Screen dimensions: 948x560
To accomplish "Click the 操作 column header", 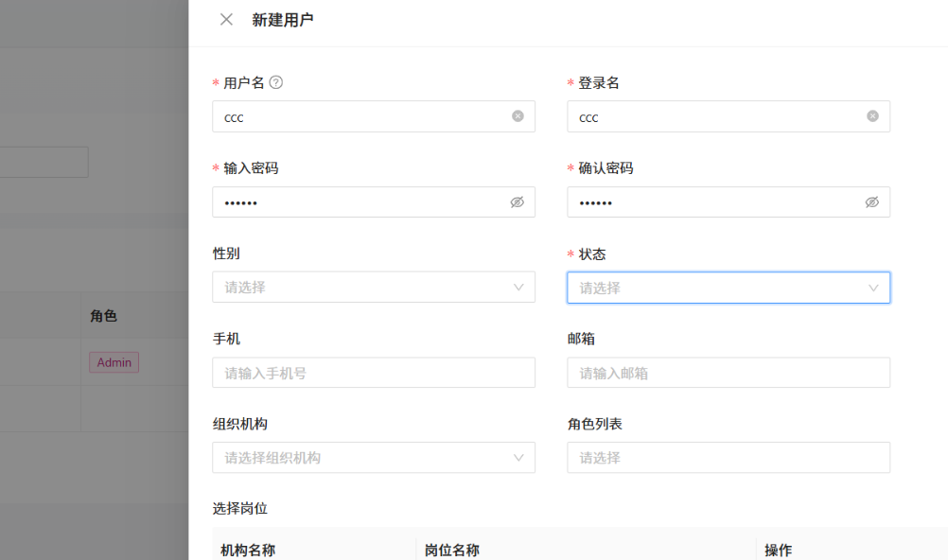I will pos(778,551).
